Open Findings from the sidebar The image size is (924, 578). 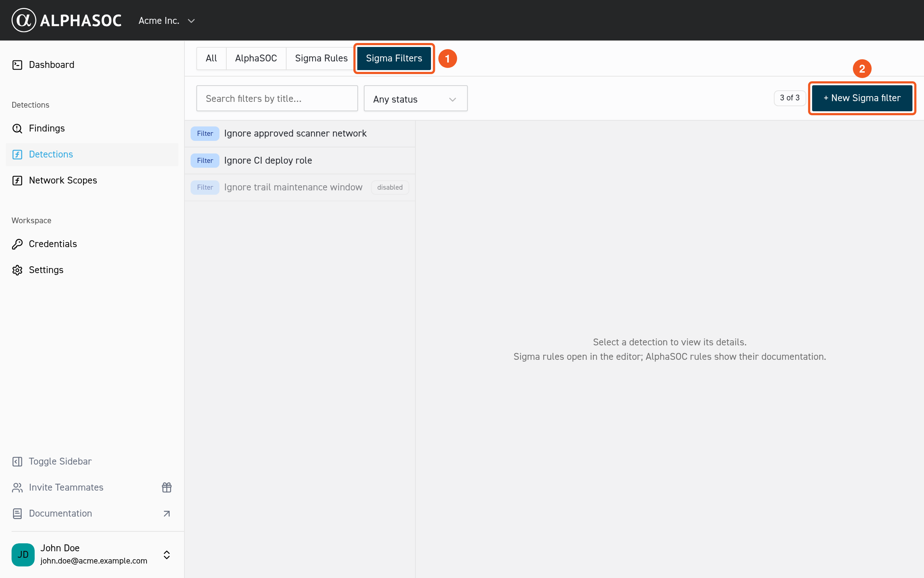[92, 129]
